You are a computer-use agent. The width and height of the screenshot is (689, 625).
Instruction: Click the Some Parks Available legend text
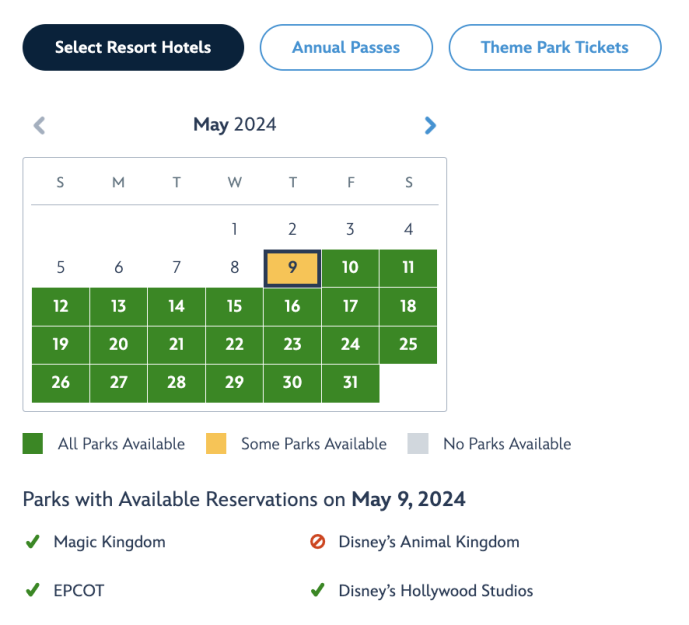(314, 444)
